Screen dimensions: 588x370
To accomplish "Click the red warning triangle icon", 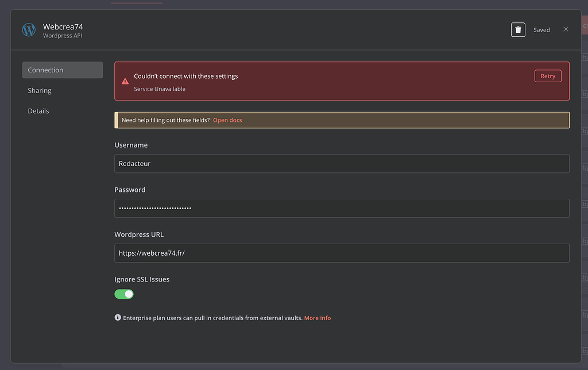I will click(x=125, y=82).
